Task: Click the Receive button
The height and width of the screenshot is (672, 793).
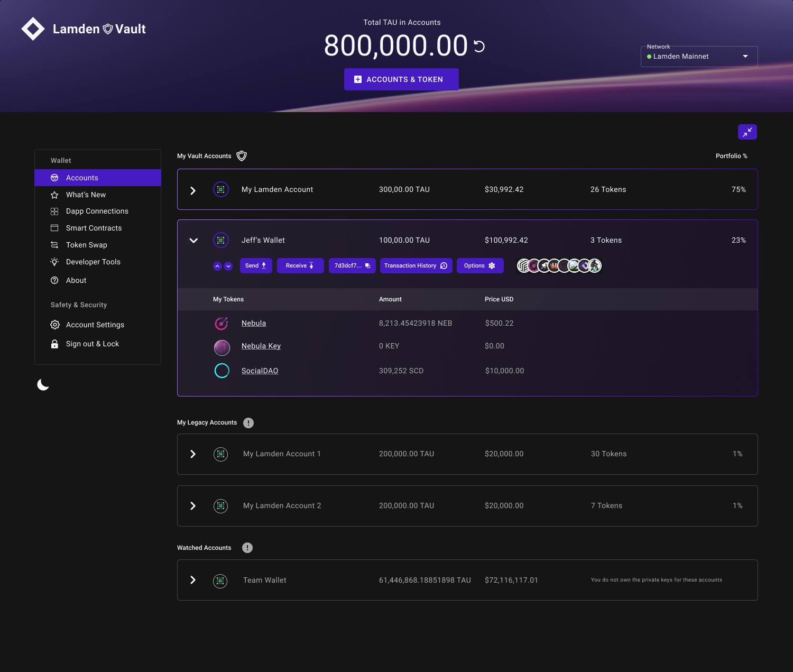Action: point(300,265)
